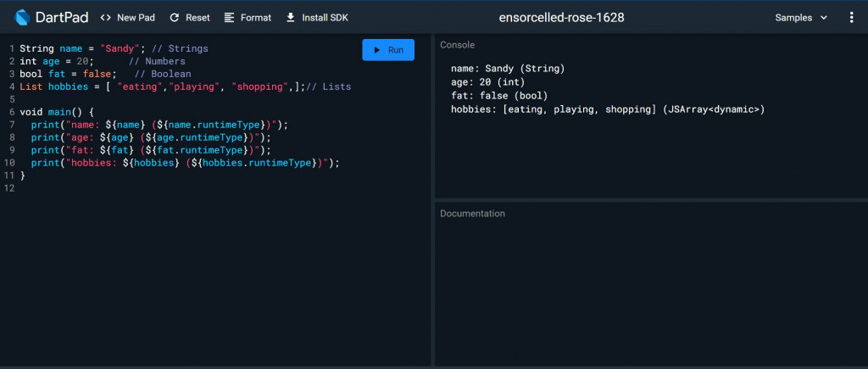Select the Documentation panel header
Screen dimensions: 868x369
472,214
